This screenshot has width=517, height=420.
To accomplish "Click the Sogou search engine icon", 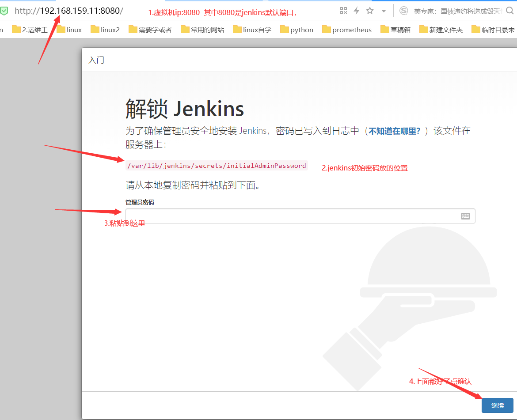I will (403, 11).
